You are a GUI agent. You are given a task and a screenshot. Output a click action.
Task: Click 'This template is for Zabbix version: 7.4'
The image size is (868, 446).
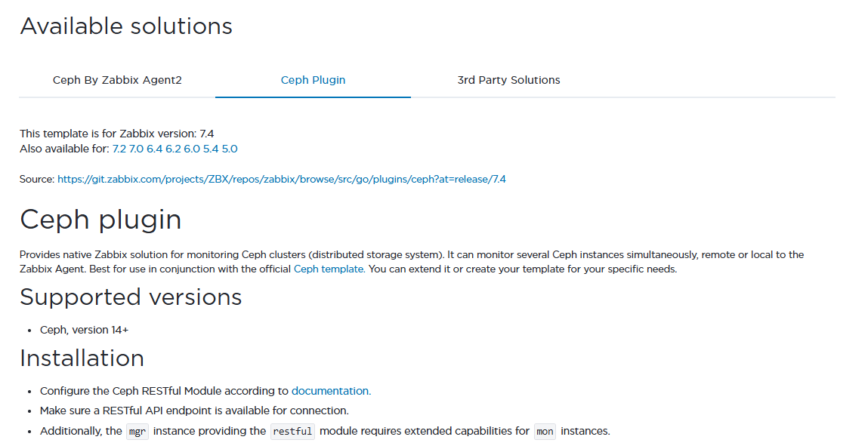(117, 134)
